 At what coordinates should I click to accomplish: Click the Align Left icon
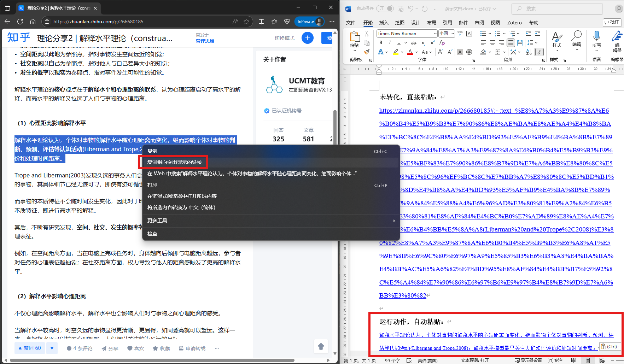click(483, 43)
